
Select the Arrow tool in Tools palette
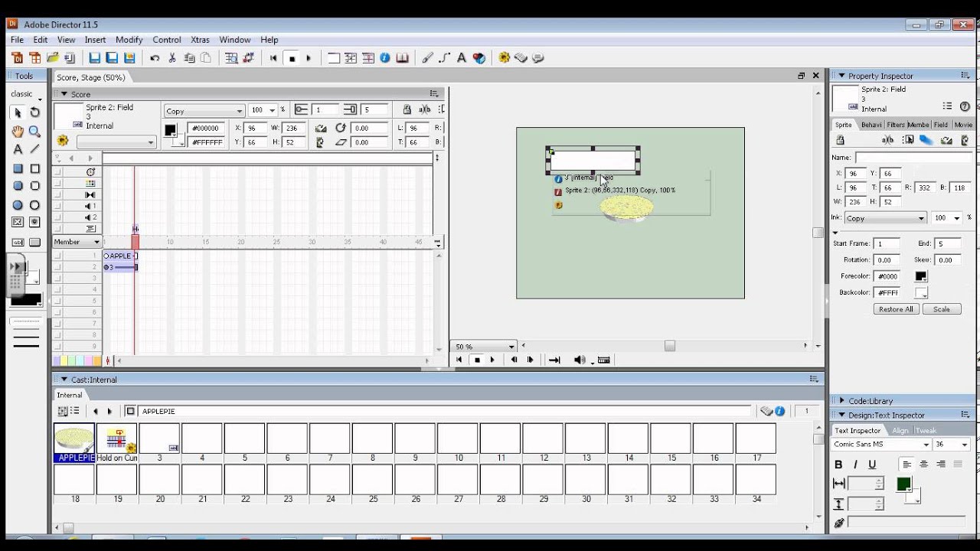pyautogui.click(x=18, y=112)
